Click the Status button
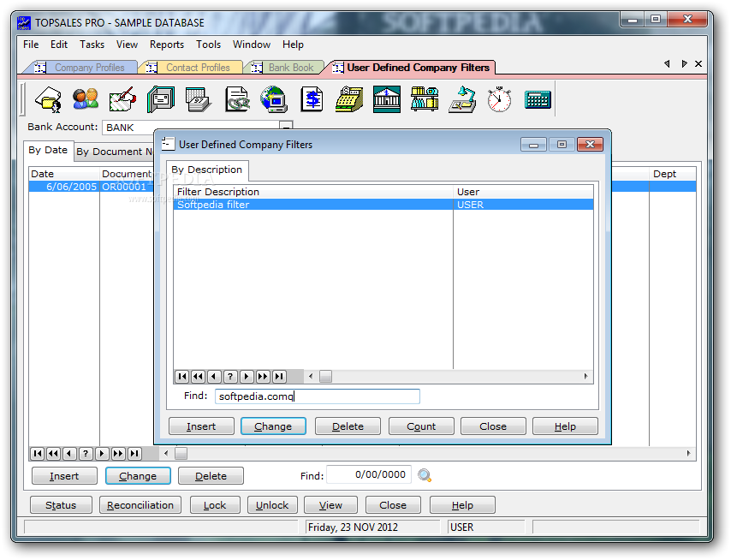Screen dimensions: 731x560 point(61,505)
